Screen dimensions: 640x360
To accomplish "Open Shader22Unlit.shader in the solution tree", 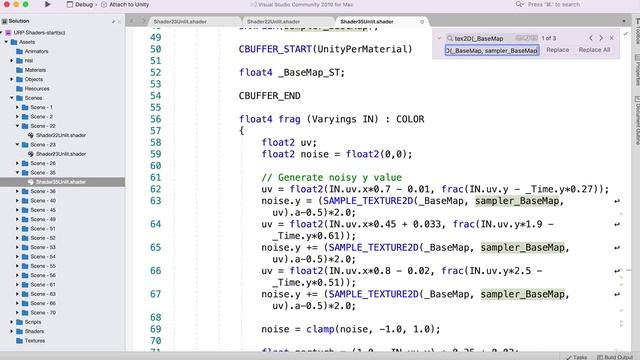I will [x=60, y=136].
